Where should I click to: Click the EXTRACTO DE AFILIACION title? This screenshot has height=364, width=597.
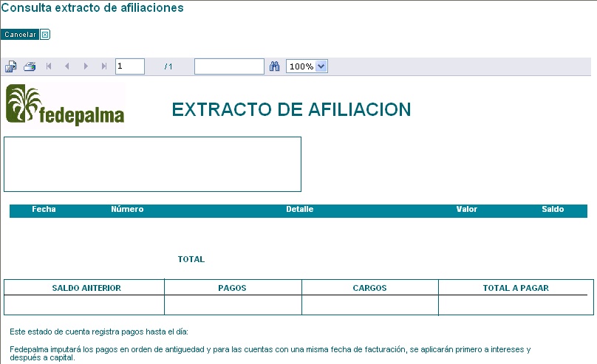tap(291, 109)
